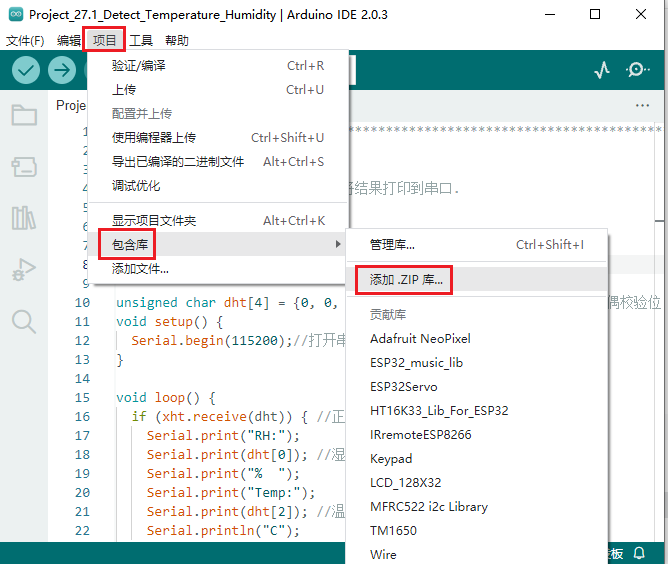Choose 管理库... from the submenu
The image size is (668, 564).
pos(392,244)
